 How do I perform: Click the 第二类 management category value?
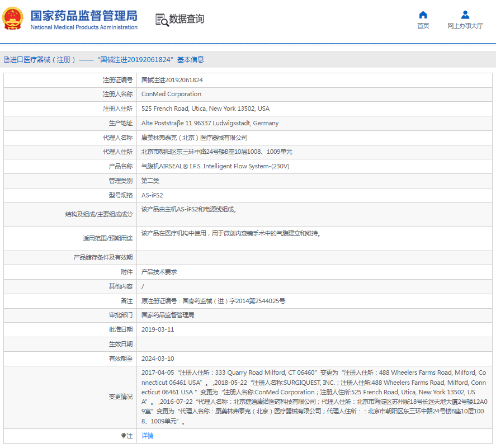click(150, 181)
